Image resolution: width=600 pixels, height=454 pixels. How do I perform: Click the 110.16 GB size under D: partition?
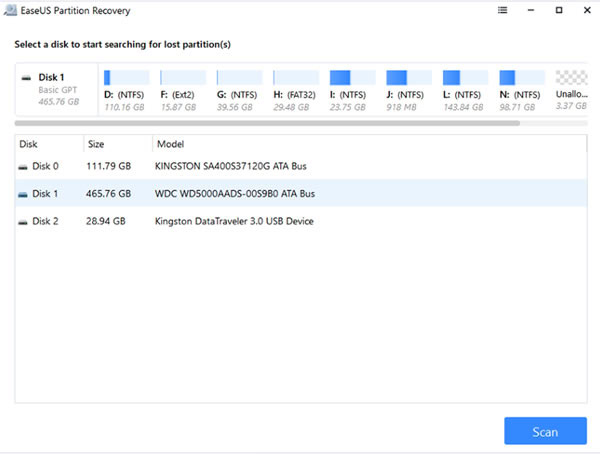[x=124, y=107]
